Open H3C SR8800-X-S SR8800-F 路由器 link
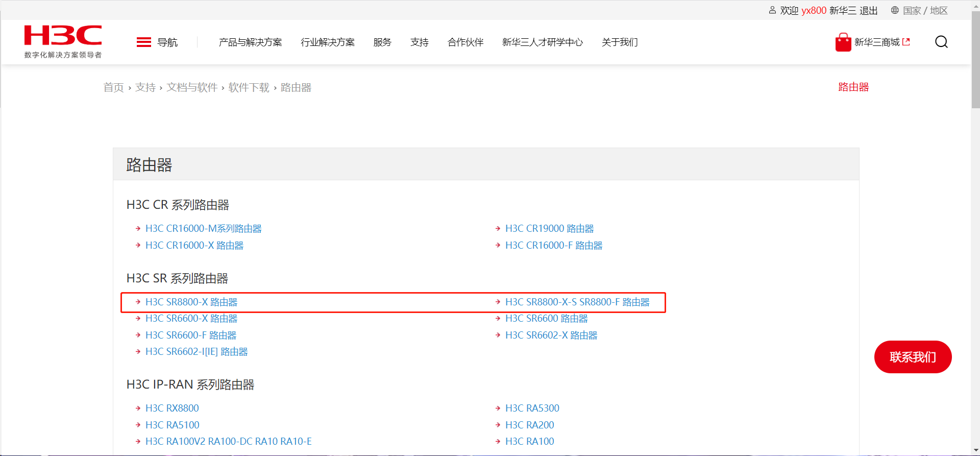 [x=577, y=302]
